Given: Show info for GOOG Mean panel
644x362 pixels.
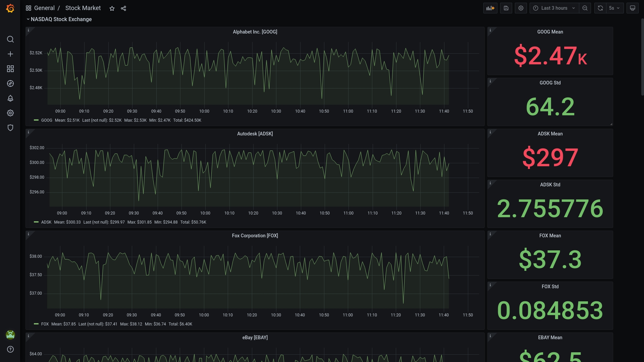Looking at the screenshot, I should click(490, 30).
